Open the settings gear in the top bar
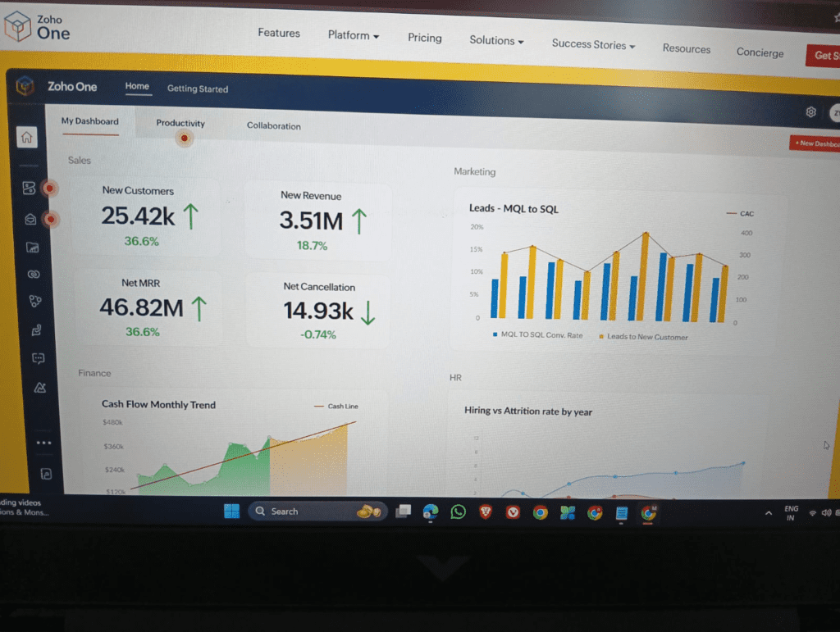 click(810, 111)
